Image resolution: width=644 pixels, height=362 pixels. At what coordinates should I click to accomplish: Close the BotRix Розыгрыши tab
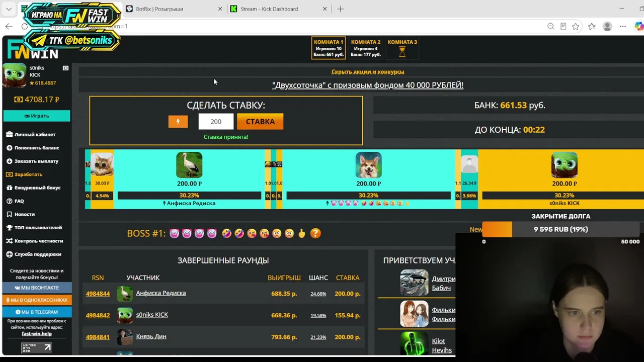coord(220,9)
